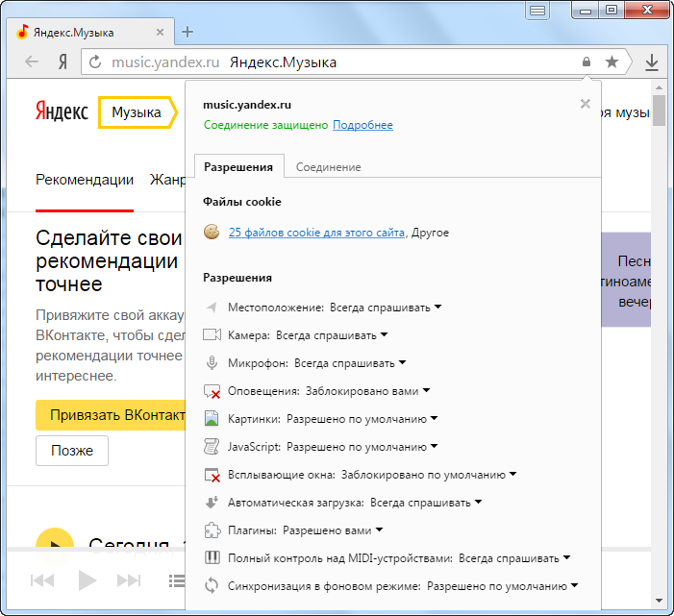Open the Синхронизация в фоновом режиме dropdown

point(503,586)
